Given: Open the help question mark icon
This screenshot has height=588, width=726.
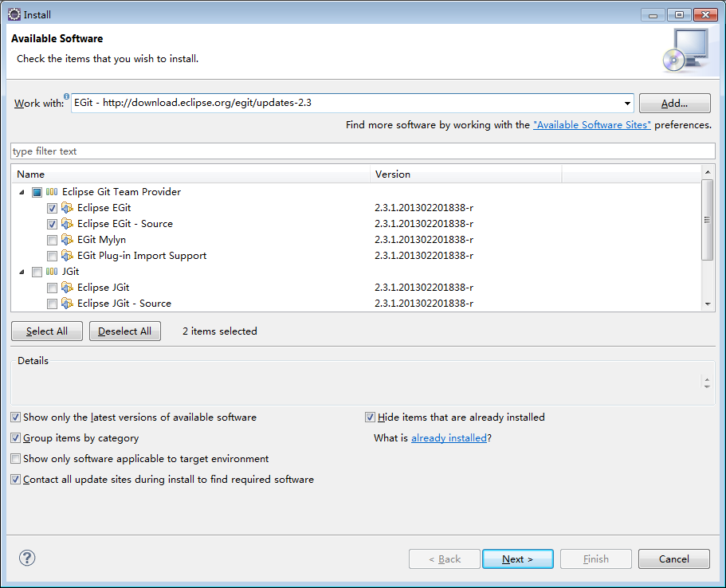Looking at the screenshot, I should pyautogui.click(x=27, y=558).
